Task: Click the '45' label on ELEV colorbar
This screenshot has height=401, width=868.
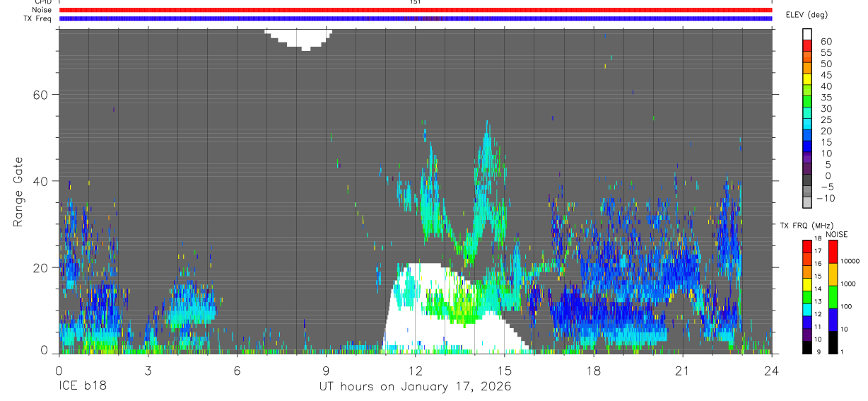Action: click(x=826, y=75)
